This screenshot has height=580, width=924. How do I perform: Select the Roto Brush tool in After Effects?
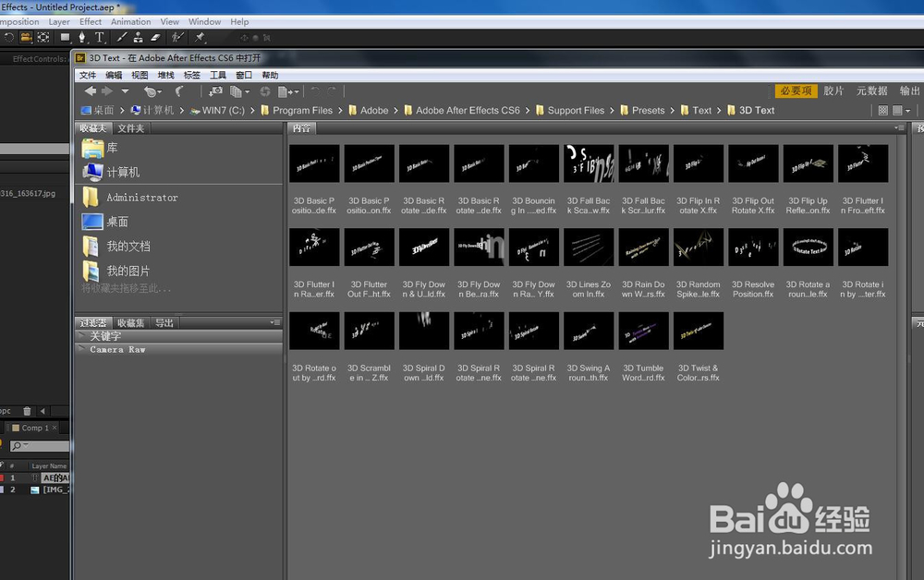[177, 38]
